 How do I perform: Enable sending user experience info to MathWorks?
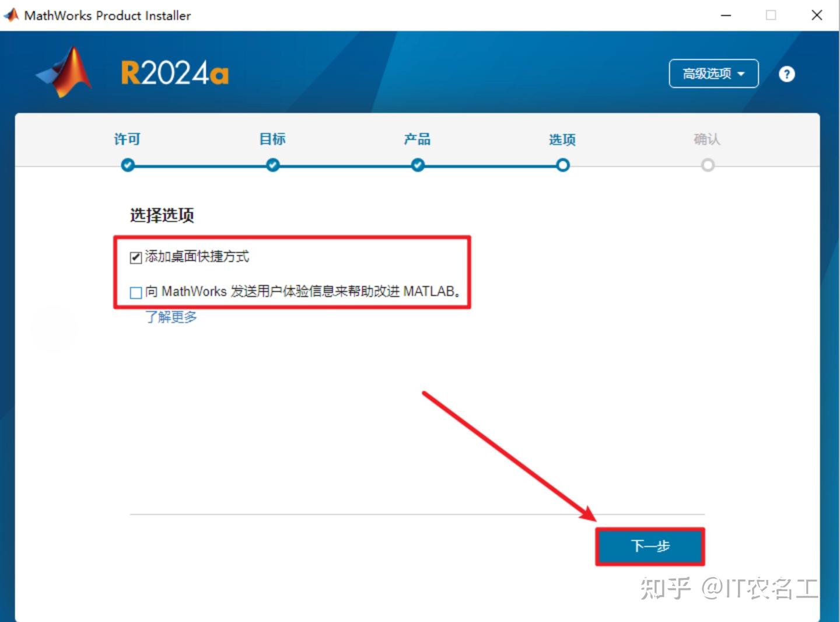click(x=136, y=292)
